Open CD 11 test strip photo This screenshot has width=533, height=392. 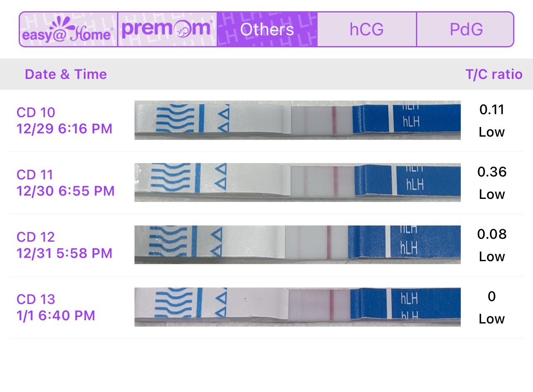click(x=297, y=182)
